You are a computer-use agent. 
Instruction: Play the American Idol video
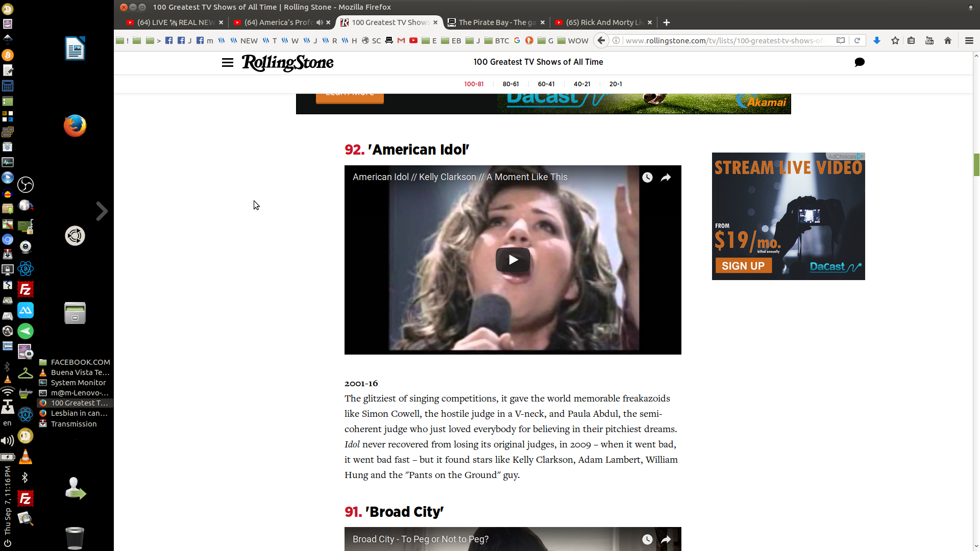[x=513, y=260]
